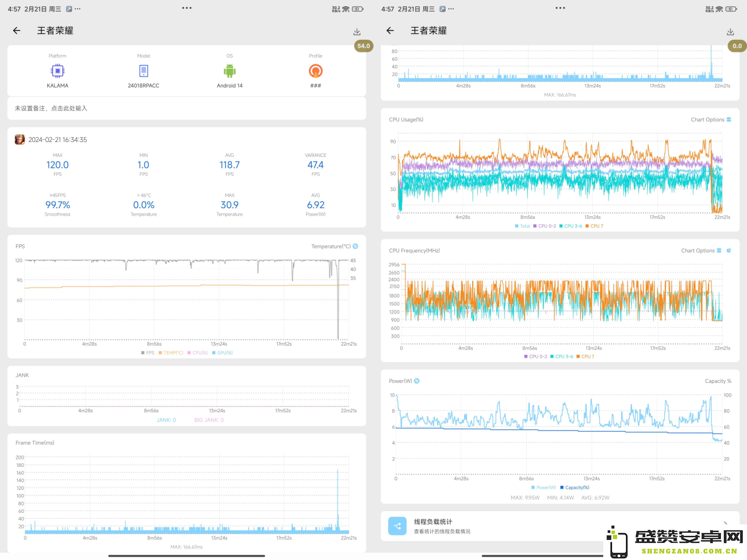Tap the game icon beside 2024-02-21 16:34:35
747x560 pixels.
point(20,140)
